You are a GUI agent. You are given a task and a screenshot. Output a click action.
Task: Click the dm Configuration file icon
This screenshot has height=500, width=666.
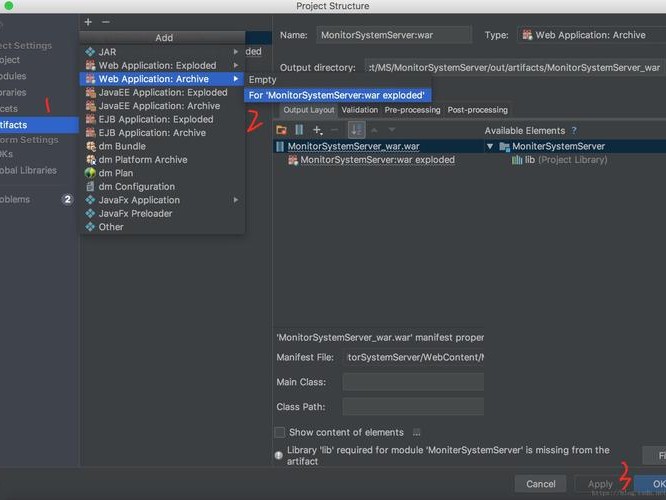90,186
